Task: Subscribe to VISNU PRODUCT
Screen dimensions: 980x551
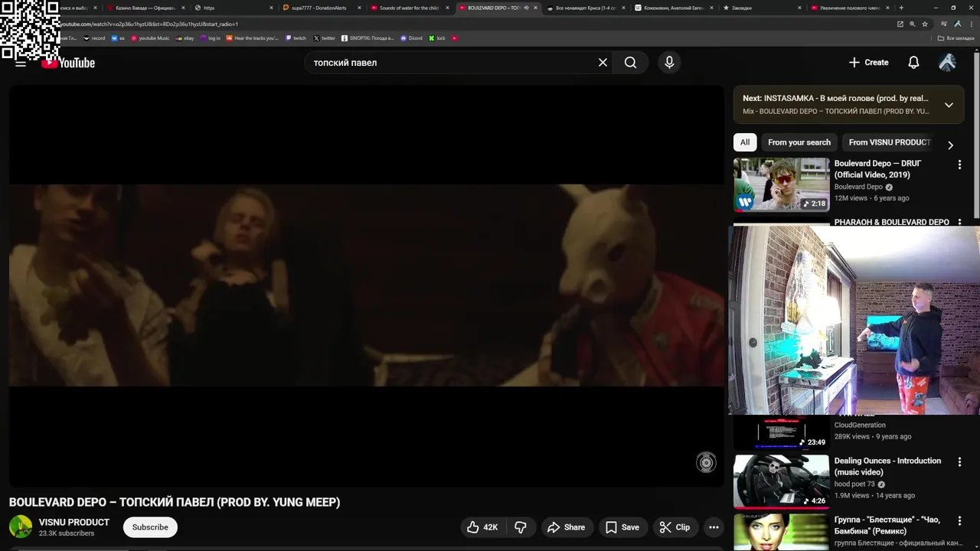Action: point(150,527)
